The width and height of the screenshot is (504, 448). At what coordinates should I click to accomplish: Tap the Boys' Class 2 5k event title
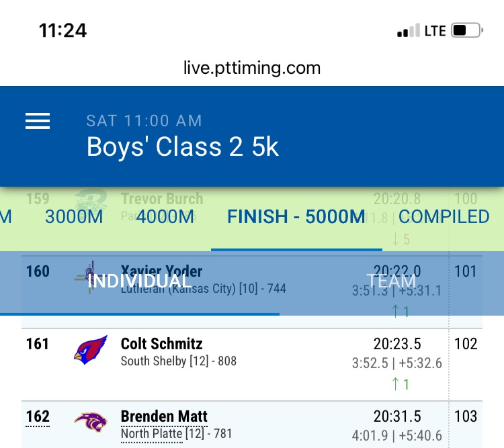(x=183, y=147)
